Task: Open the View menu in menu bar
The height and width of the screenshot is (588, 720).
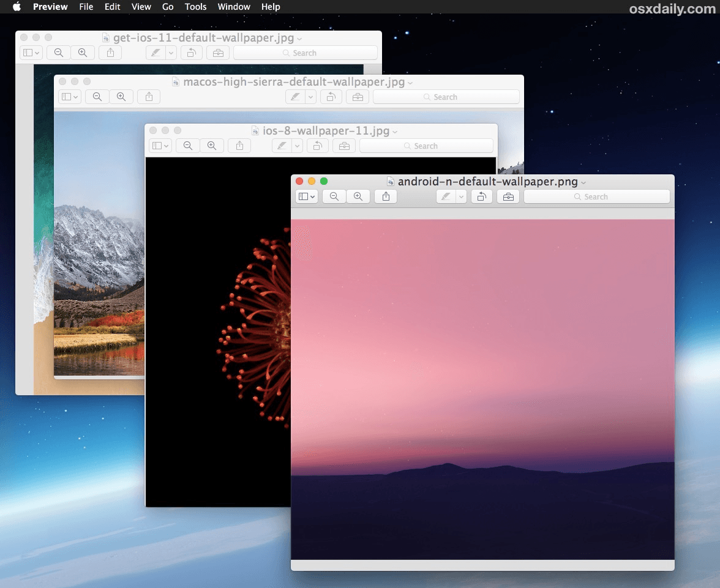Action: coord(141,7)
